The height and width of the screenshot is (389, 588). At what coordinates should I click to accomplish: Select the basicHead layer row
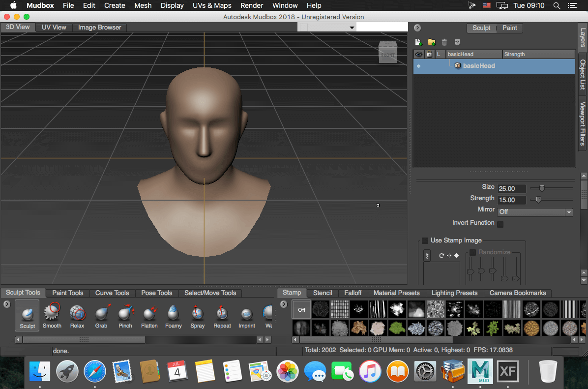494,66
